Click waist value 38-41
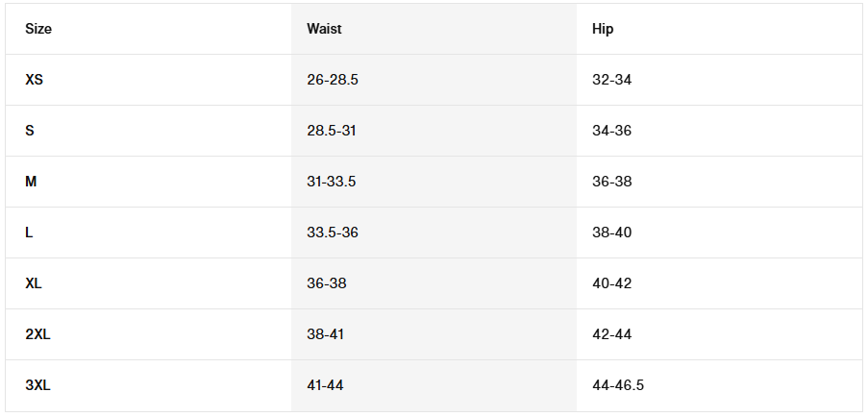This screenshot has height=417, width=868. click(326, 334)
